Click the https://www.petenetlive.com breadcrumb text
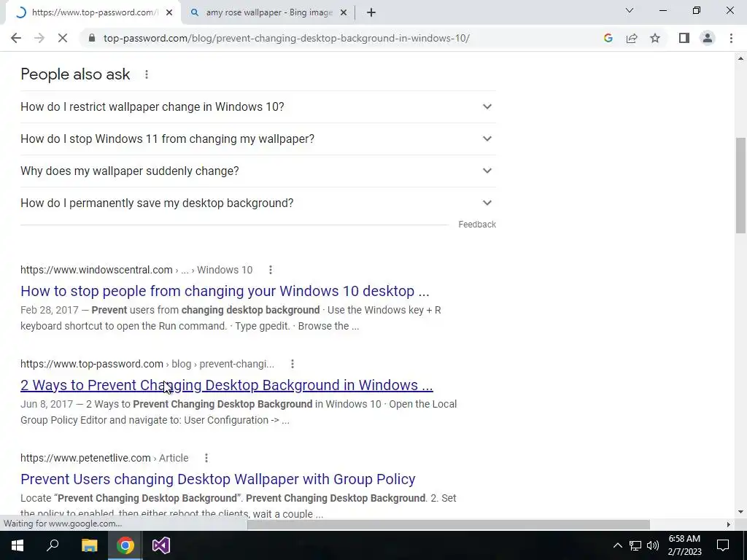Viewport: 747px width, 560px height. coord(85,458)
